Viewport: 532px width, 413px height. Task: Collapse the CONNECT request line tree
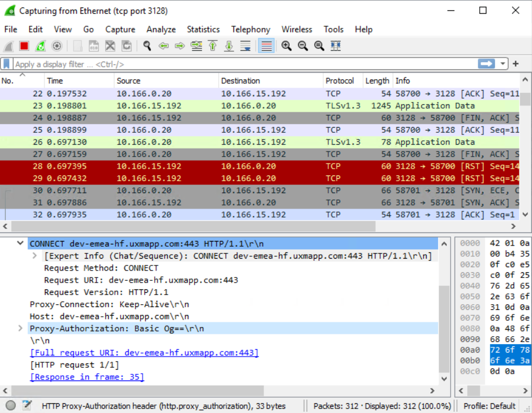(20, 244)
